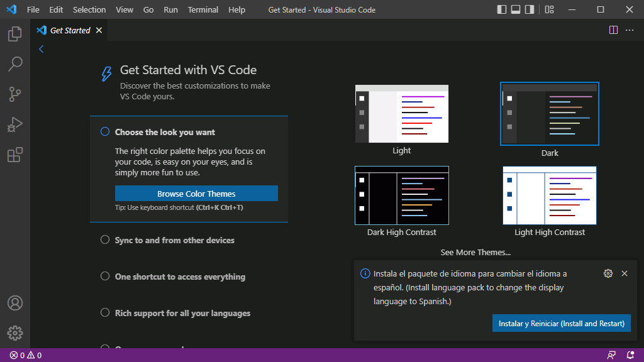Expand 'One shortcut to access everything' step

click(x=180, y=277)
